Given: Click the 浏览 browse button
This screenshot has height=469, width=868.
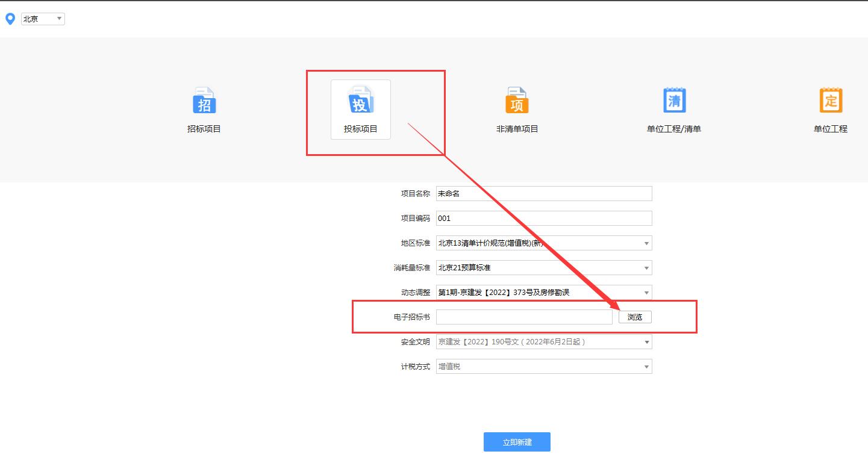Looking at the screenshot, I should click(x=635, y=317).
